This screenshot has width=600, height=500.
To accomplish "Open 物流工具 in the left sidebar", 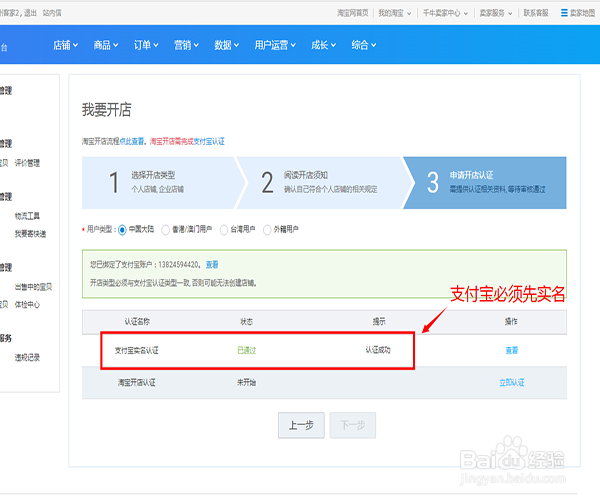I will click(27, 216).
